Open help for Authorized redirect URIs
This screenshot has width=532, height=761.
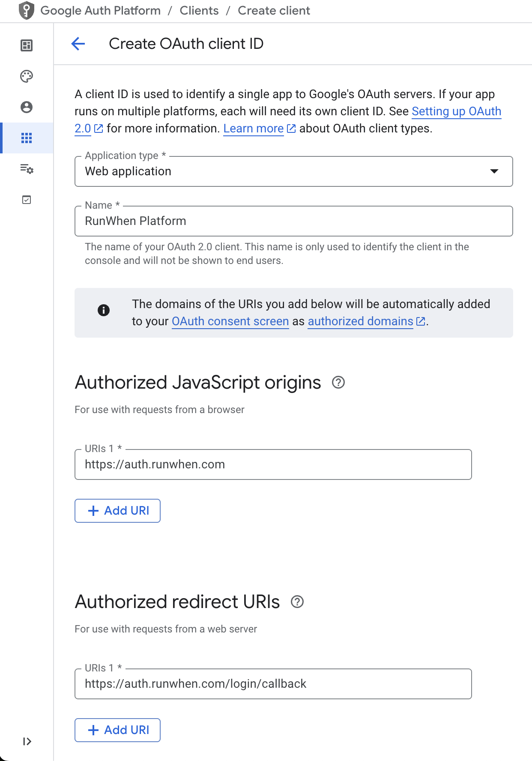[297, 602]
